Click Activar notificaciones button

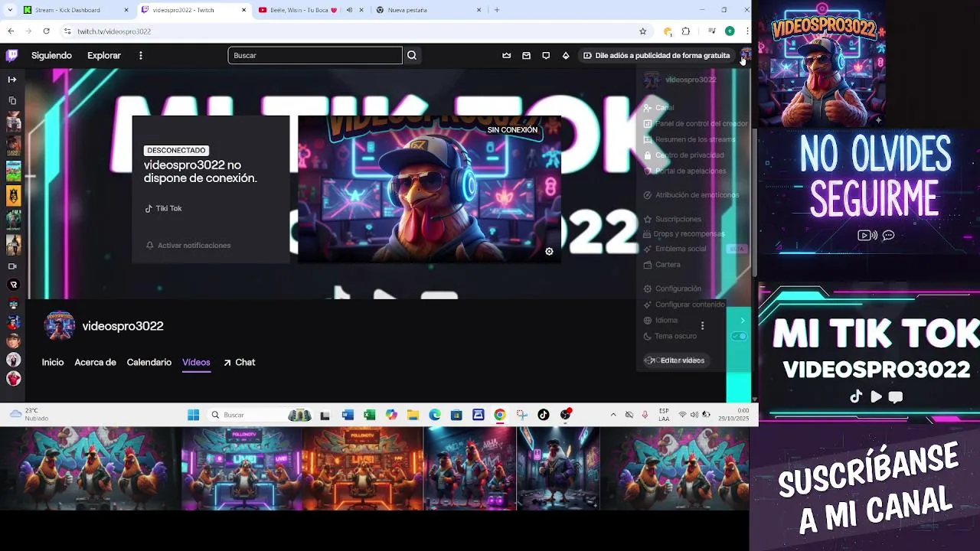pos(188,246)
